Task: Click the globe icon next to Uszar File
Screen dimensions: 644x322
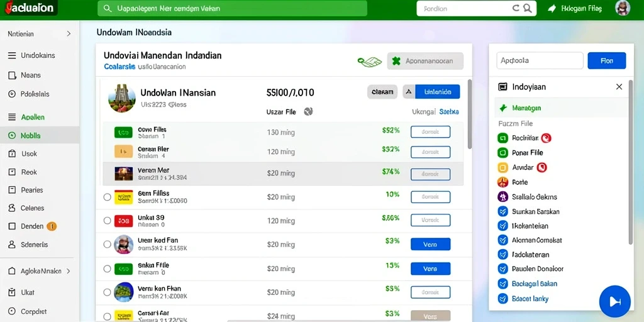Action: click(x=308, y=111)
